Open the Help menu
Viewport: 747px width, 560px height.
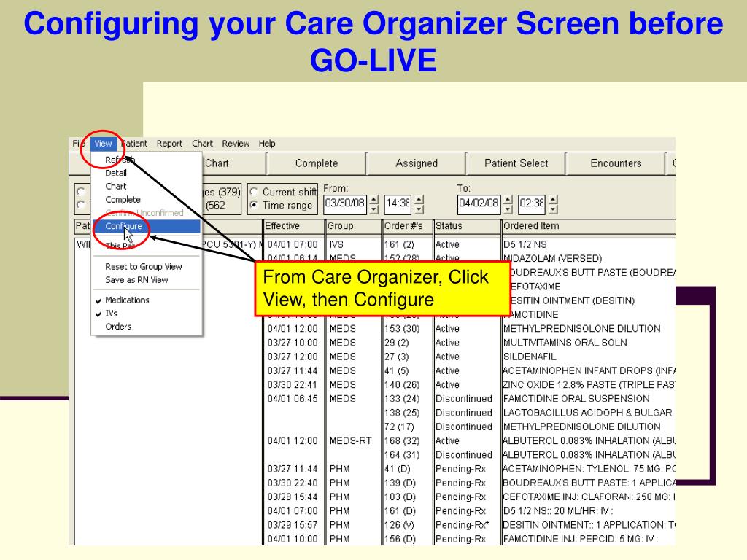pos(267,144)
